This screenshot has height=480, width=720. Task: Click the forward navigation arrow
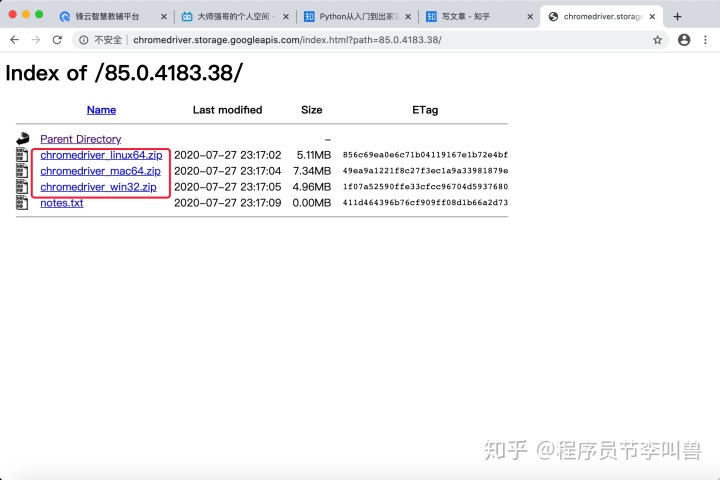point(36,40)
